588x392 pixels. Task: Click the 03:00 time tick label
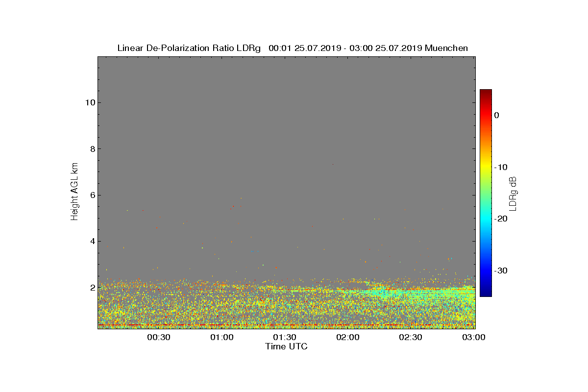point(474,337)
